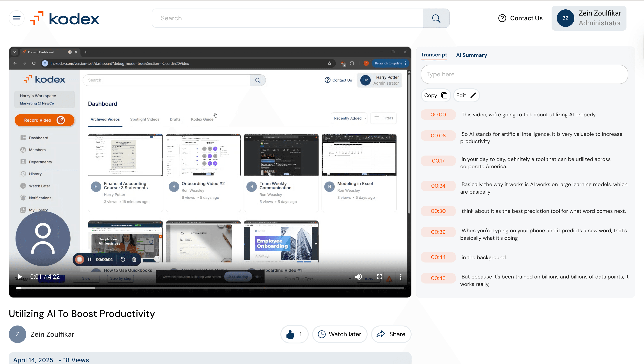The image size is (644, 364).
Task: Open the Modeling in Excel thumbnail
Action: click(359, 155)
